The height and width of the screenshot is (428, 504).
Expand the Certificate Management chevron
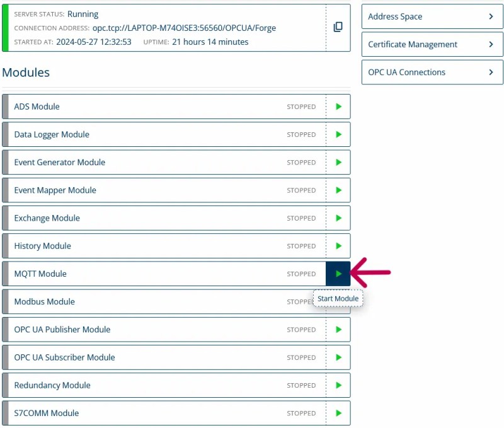click(x=491, y=44)
